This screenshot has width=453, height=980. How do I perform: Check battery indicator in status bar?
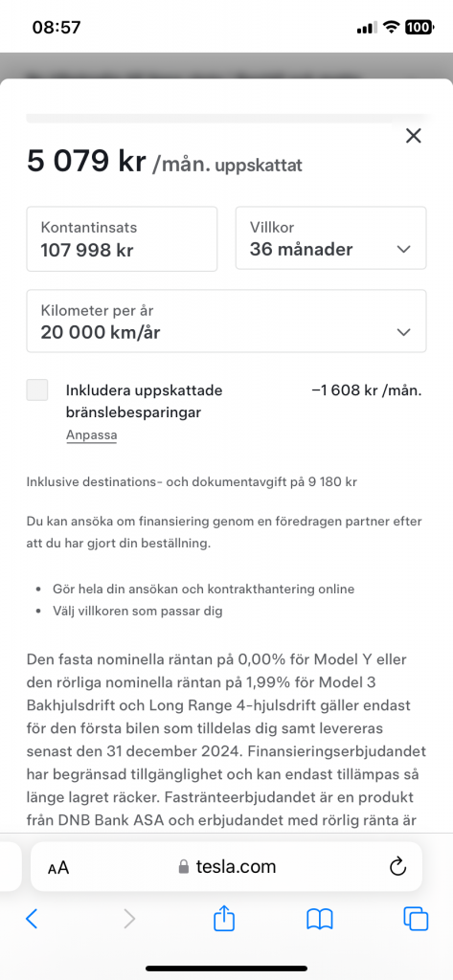(418, 27)
